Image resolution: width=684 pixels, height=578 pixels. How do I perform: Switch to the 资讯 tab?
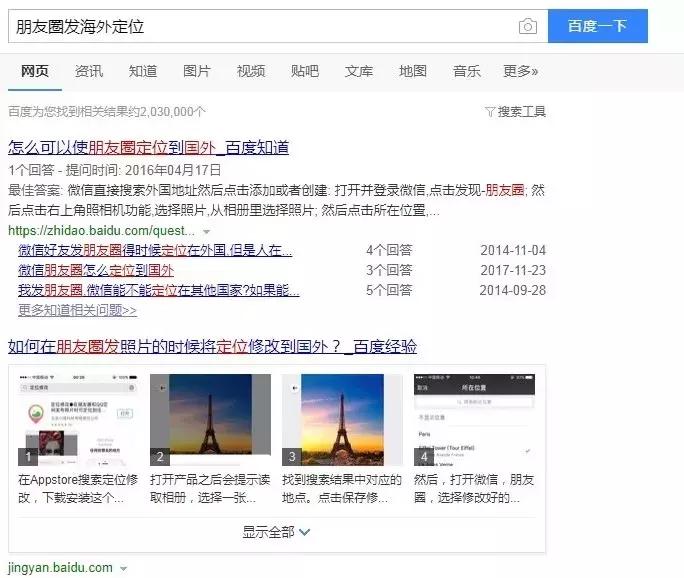89,71
